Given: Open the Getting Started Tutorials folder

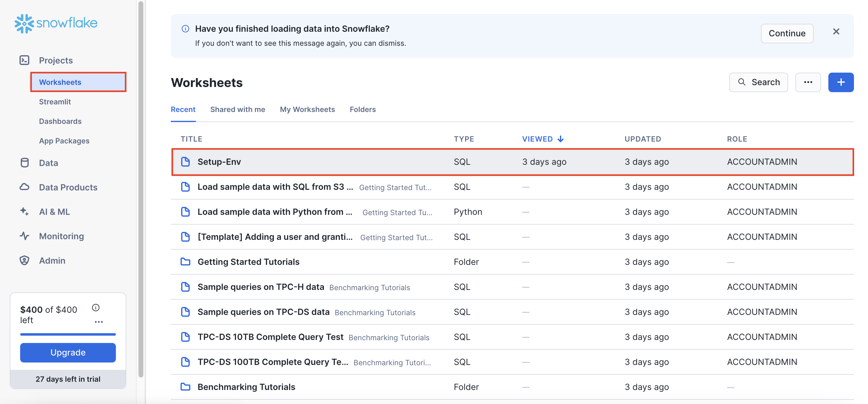Looking at the screenshot, I should pos(248,262).
